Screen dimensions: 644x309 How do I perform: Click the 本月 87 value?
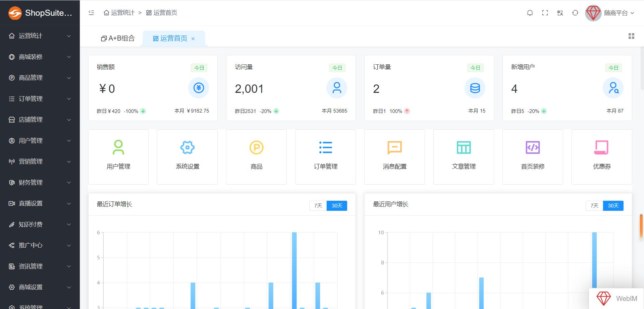point(615,111)
